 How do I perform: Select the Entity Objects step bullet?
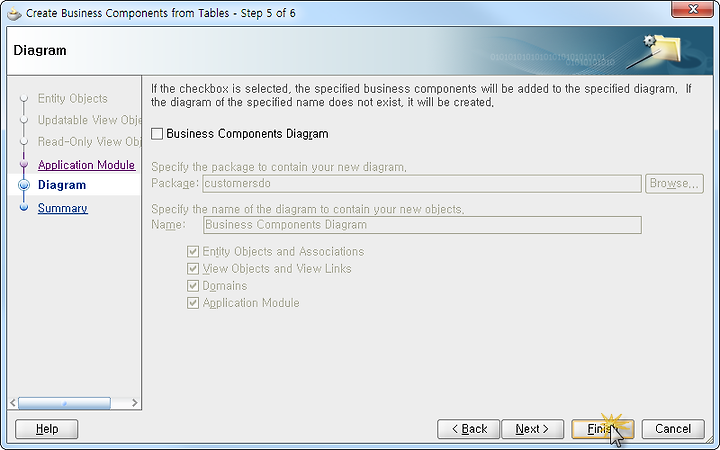[24, 98]
